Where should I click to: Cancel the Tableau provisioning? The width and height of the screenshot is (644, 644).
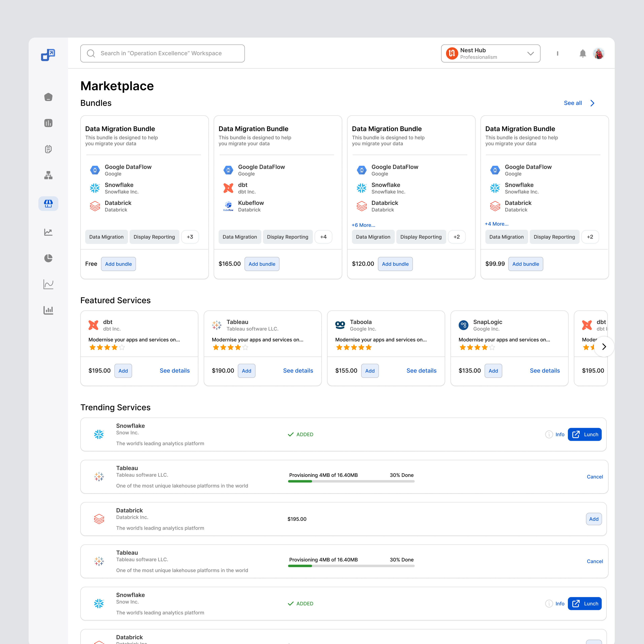[x=595, y=477]
